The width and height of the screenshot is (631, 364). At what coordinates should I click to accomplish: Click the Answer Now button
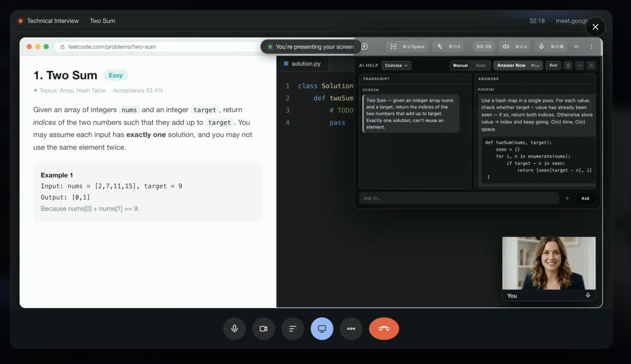tap(518, 65)
